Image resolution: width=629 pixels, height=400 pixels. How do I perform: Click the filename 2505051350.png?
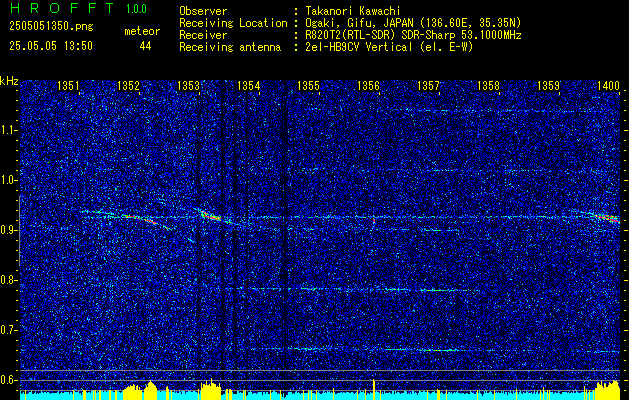pos(51,27)
